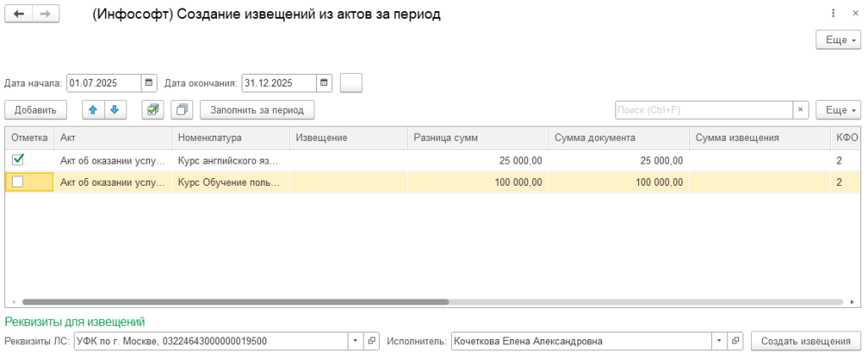The height and width of the screenshot is (352, 868).
Task: Move row down with blue arrow
Action: coord(114,109)
